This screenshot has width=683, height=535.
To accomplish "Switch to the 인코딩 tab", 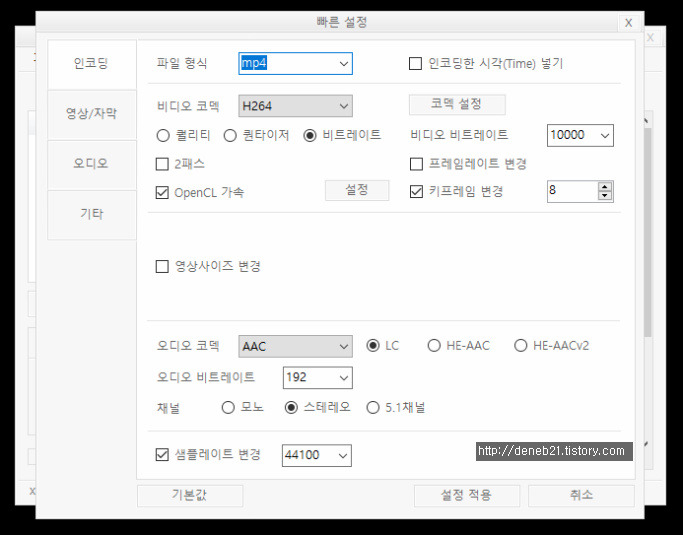I will click(x=91, y=64).
